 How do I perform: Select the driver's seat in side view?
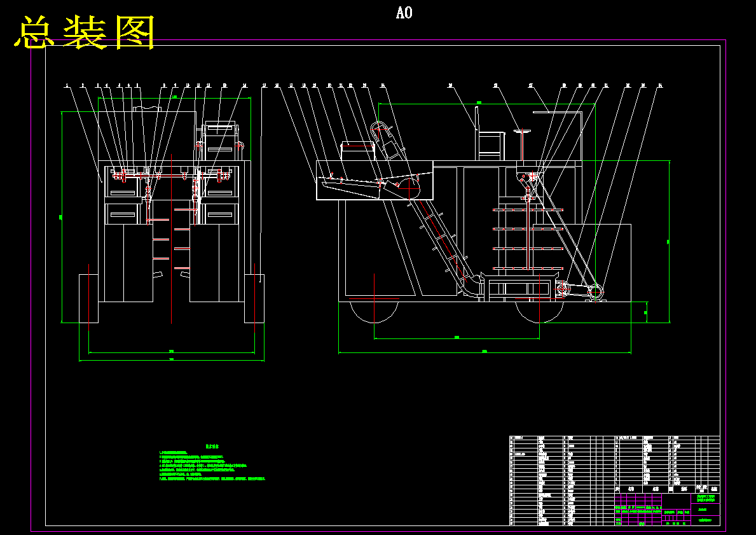point(489,134)
